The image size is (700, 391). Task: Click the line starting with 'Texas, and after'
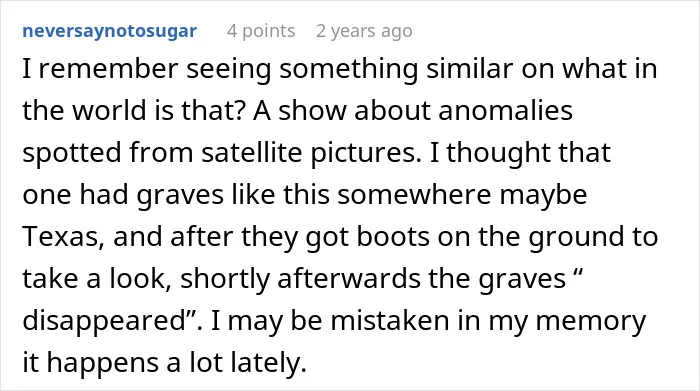pos(340,237)
